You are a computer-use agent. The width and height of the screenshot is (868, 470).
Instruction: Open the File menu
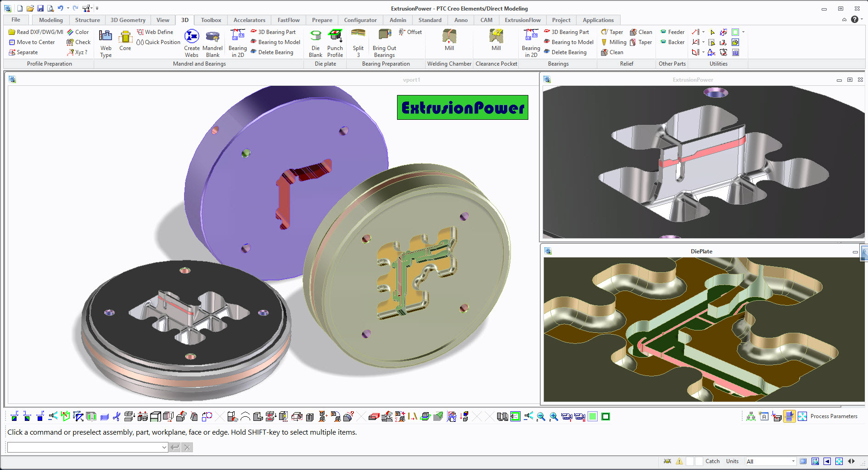tap(16, 20)
